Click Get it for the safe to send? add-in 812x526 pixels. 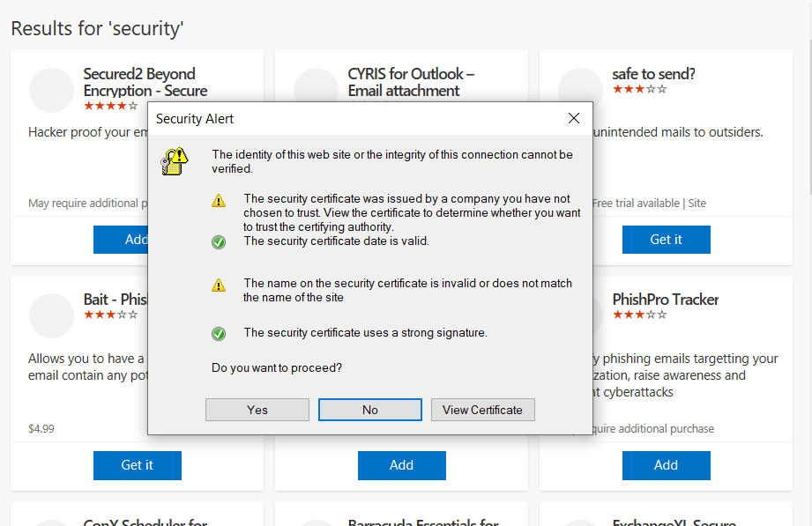(x=666, y=239)
